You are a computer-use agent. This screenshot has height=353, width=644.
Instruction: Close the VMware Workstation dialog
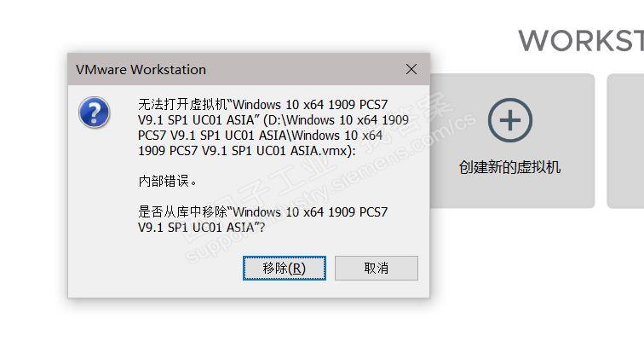(x=411, y=69)
